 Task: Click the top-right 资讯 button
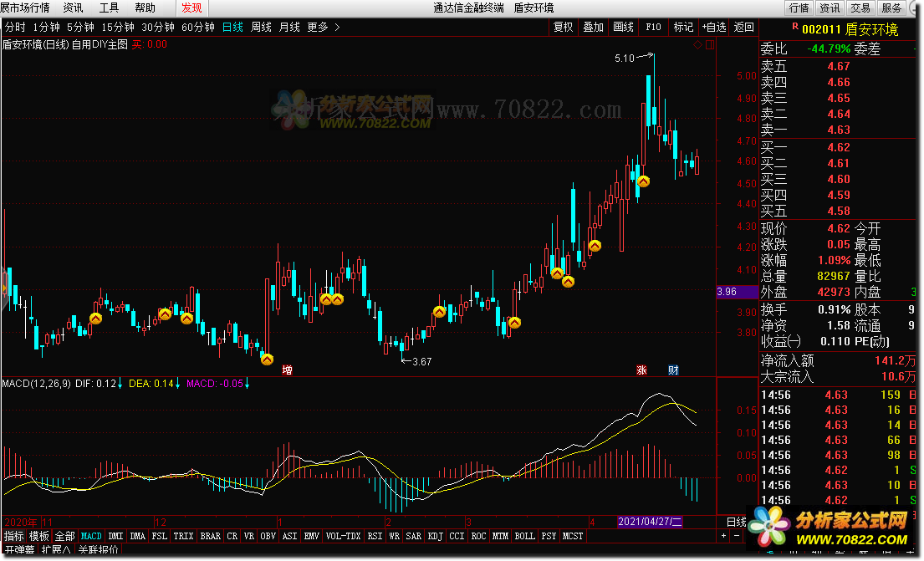(830, 8)
